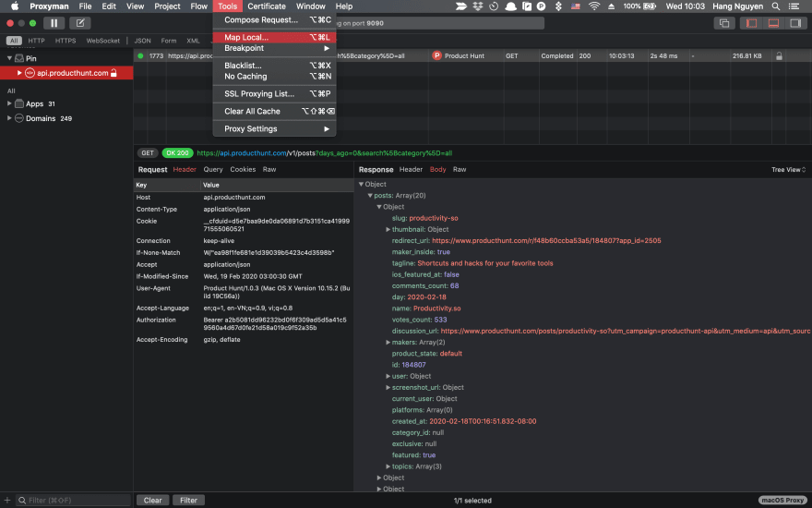The image size is (812, 508).
Task: Click the Product Hunt P icon in menu bar
Action: (541, 6)
